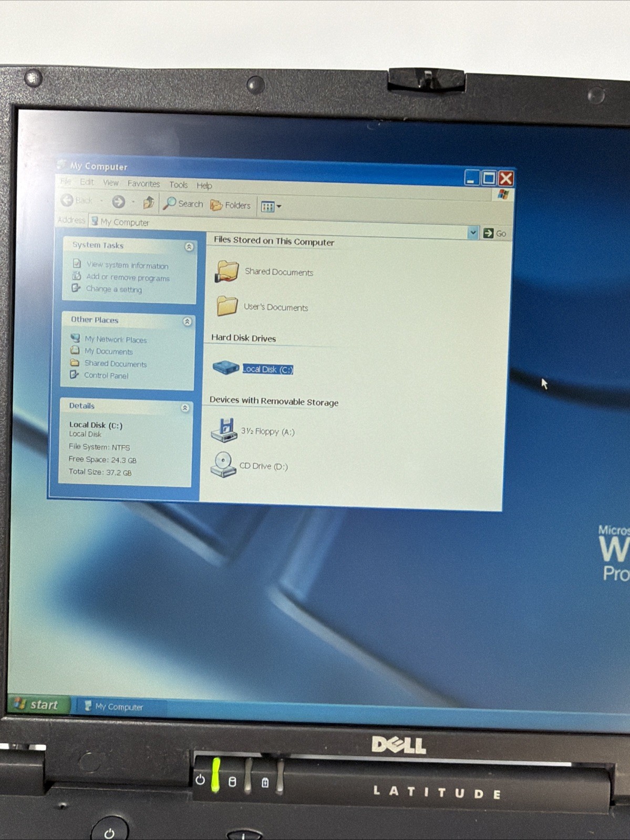Click the Control Panel sidebar icon
Viewport: 630px width, 840px height.
(74, 375)
